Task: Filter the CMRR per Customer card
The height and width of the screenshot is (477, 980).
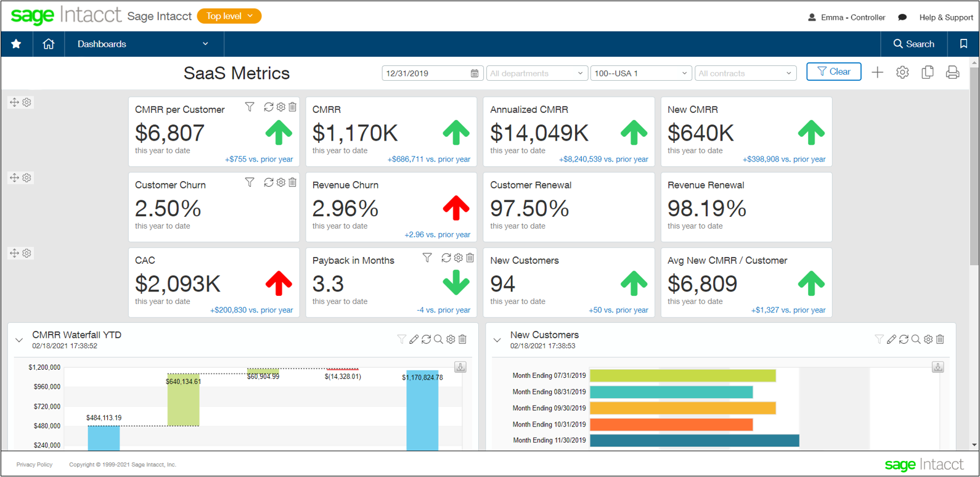Action: click(x=250, y=107)
